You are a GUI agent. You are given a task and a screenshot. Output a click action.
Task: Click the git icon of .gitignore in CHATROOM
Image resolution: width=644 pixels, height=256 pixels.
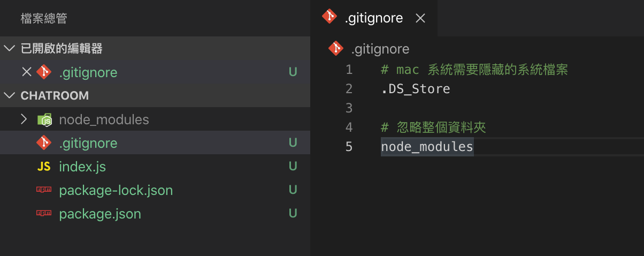pyautogui.click(x=43, y=143)
